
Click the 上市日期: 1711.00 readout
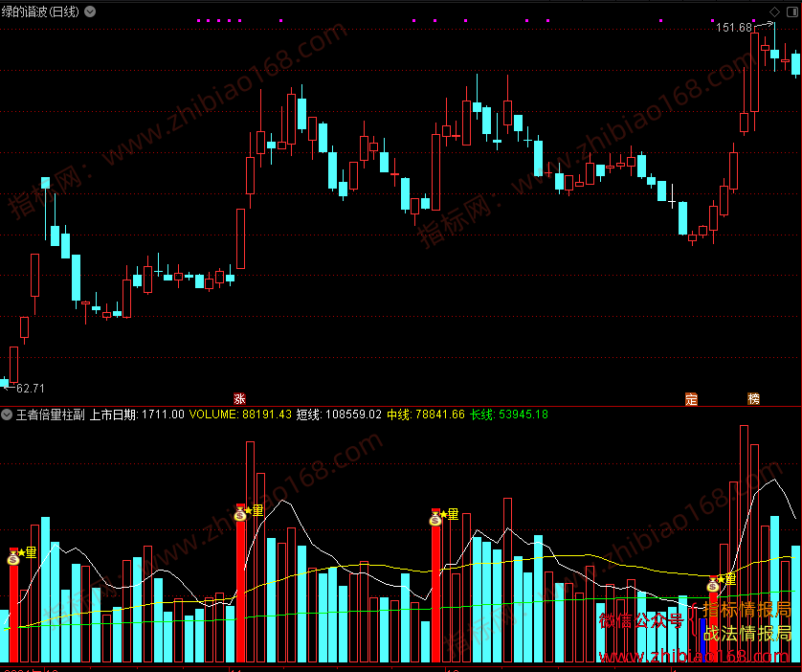(x=137, y=414)
